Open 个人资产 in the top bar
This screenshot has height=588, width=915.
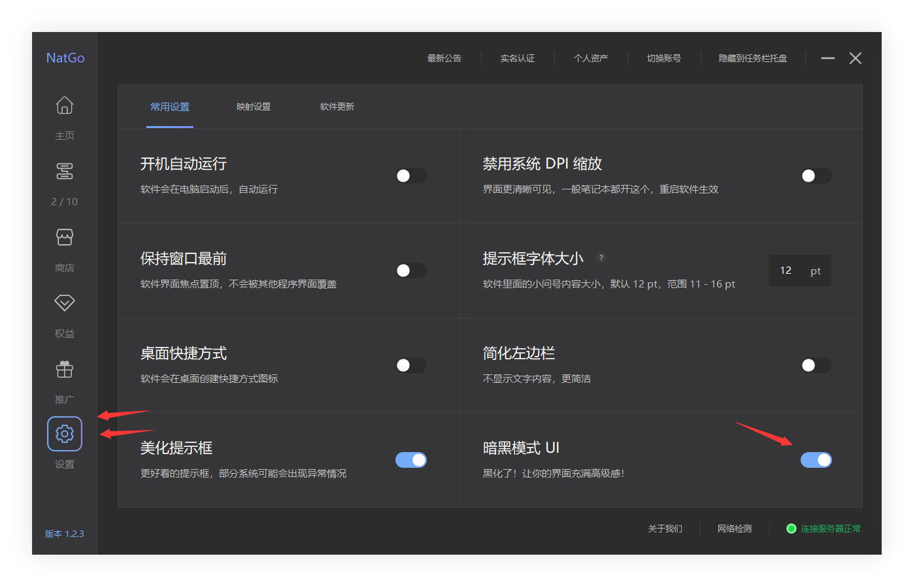tap(591, 58)
